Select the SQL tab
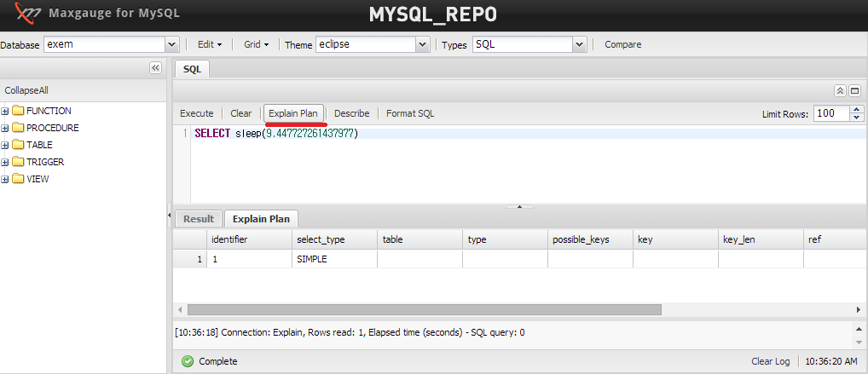The image size is (868, 374). pos(192,69)
